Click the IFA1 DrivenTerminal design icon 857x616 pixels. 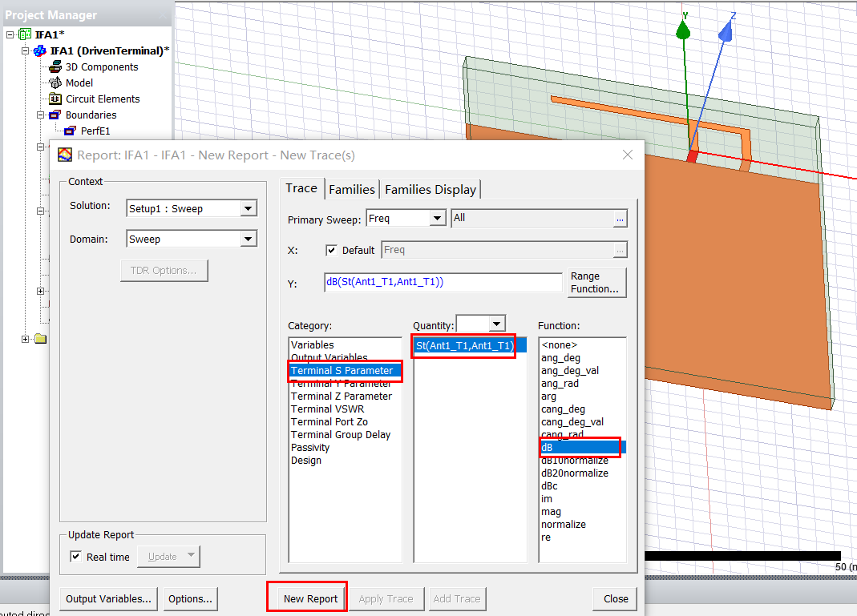tap(39, 51)
